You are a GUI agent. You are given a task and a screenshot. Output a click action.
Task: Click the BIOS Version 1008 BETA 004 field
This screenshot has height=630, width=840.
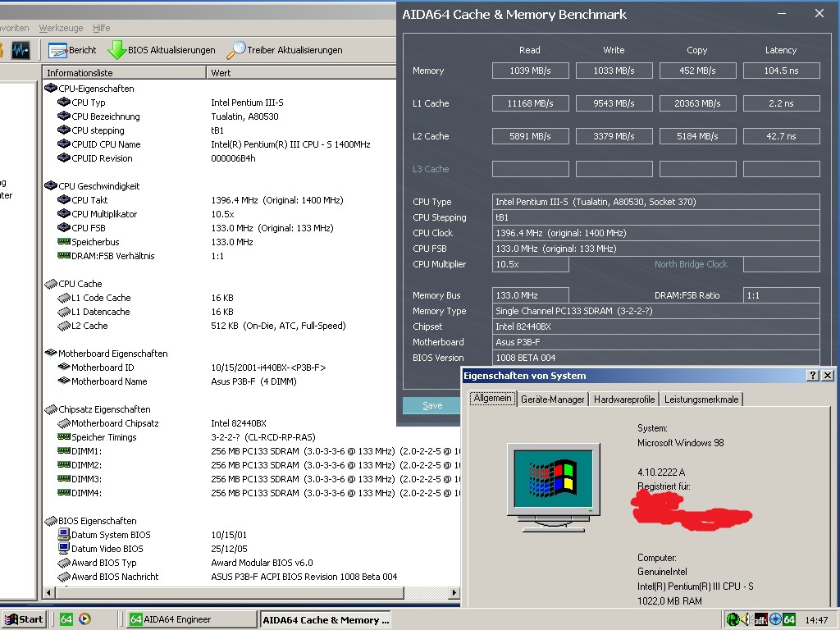click(655, 358)
